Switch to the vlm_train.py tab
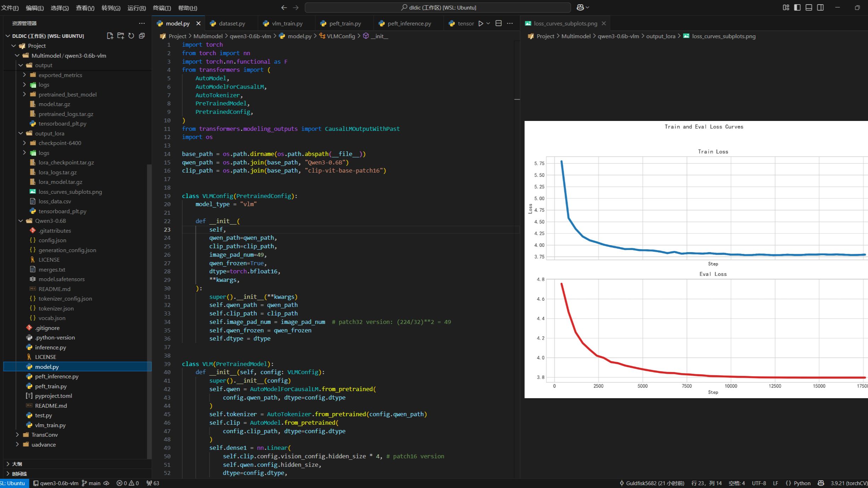This screenshot has height=488, width=868. click(x=287, y=23)
